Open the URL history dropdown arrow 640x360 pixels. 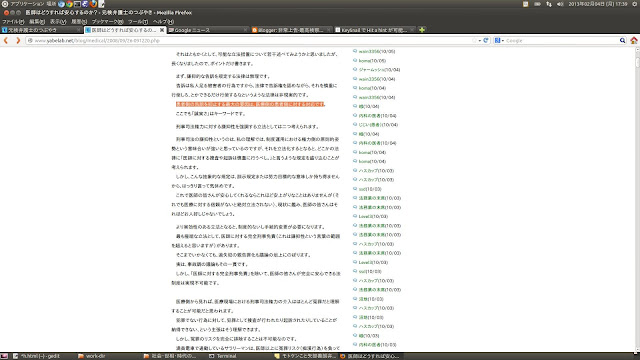[480, 41]
